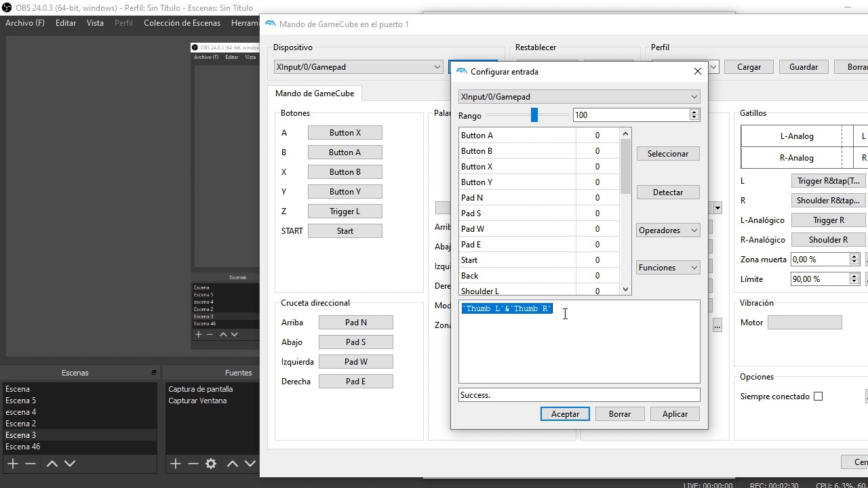Click the Cargar profile button

[749, 67]
